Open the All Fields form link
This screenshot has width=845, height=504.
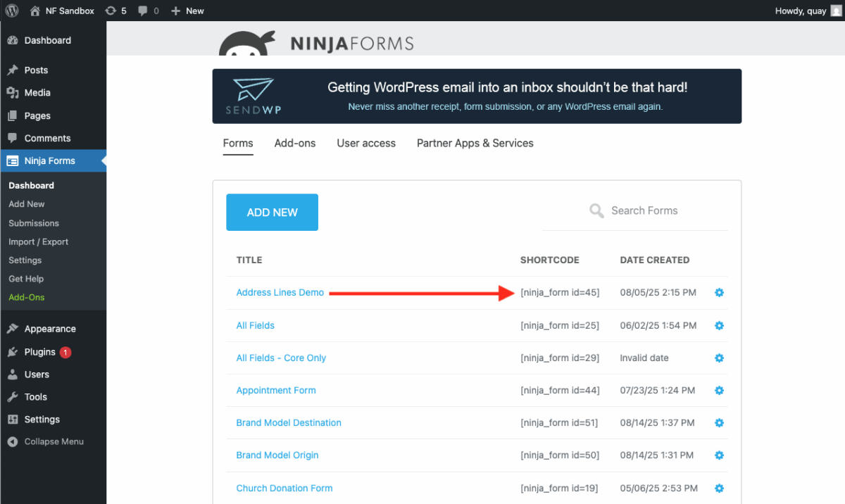pos(256,325)
